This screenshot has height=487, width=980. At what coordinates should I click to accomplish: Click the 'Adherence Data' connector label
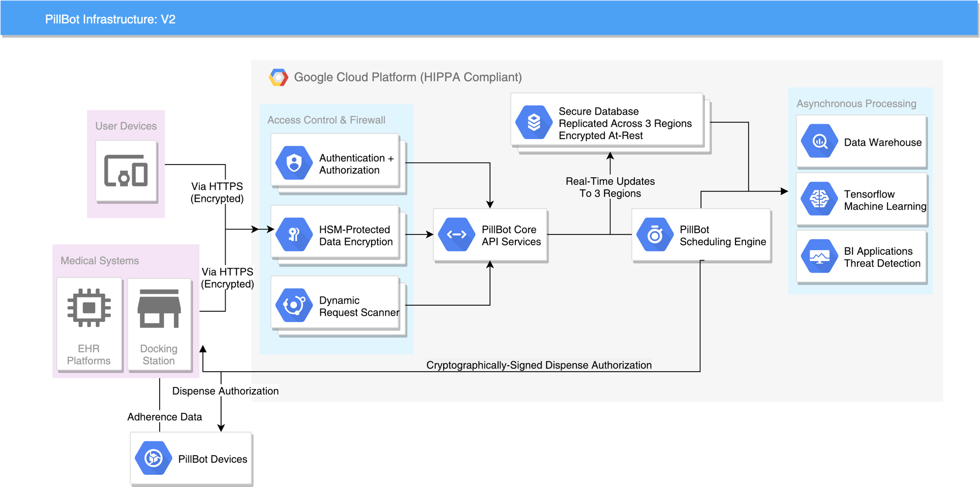point(164,417)
